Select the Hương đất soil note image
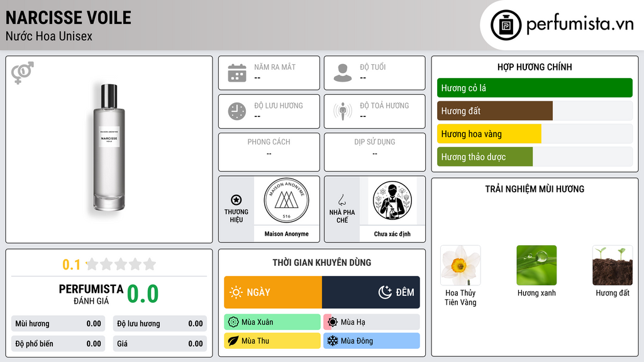The width and height of the screenshot is (644, 362). (x=613, y=265)
